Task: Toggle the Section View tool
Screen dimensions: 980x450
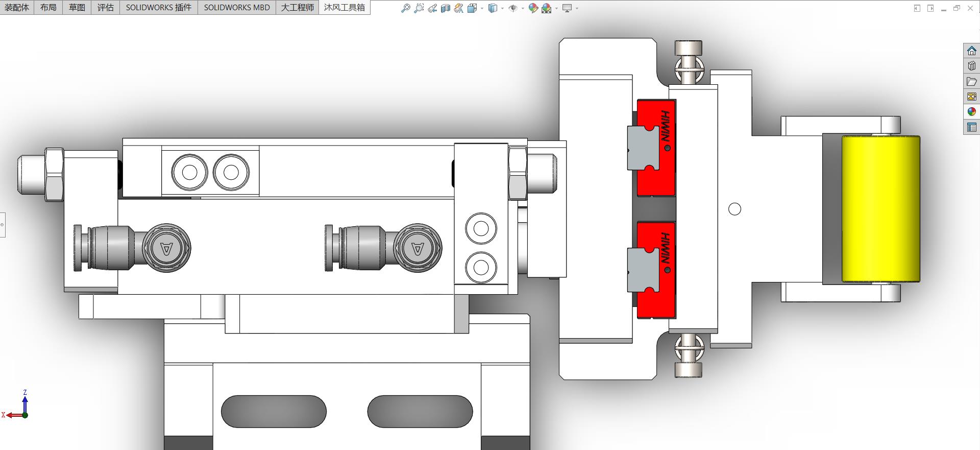Action: click(446, 8)
